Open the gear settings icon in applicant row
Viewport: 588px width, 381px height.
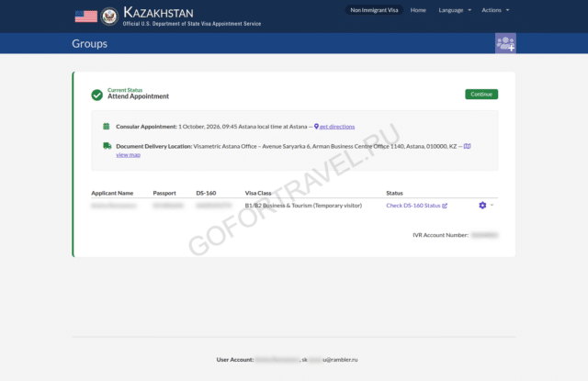tap(482, 206)
